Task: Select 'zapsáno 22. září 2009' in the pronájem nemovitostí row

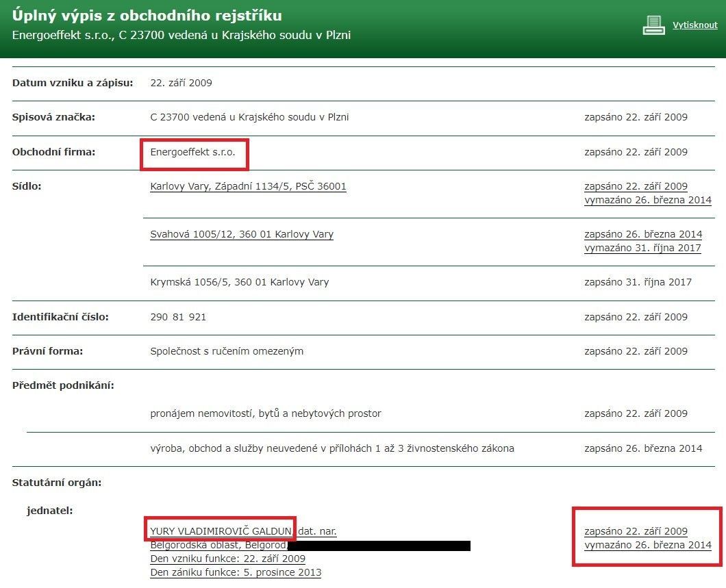Action: click(x=636, y=413)
